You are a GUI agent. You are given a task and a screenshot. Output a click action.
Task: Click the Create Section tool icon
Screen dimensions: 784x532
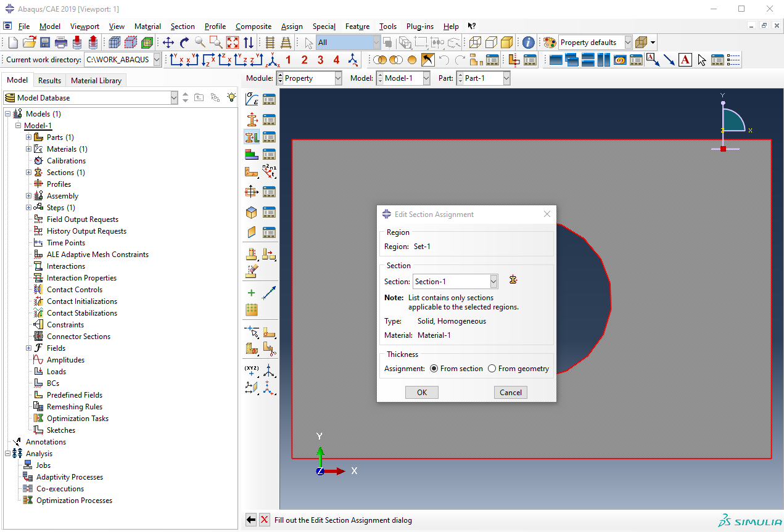(252, 120)
